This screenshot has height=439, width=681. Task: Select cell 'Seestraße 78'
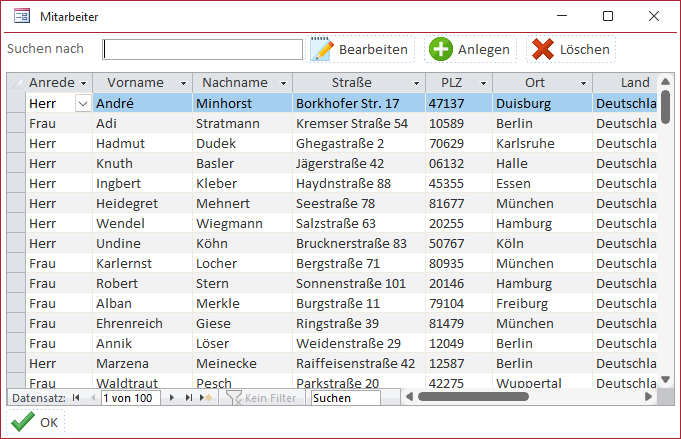[359, 203]
